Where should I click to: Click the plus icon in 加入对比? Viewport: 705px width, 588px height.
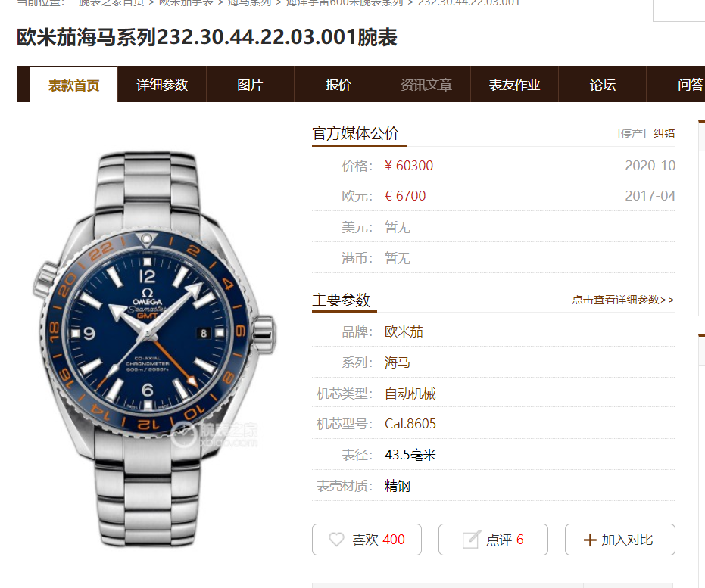[589, 540]
